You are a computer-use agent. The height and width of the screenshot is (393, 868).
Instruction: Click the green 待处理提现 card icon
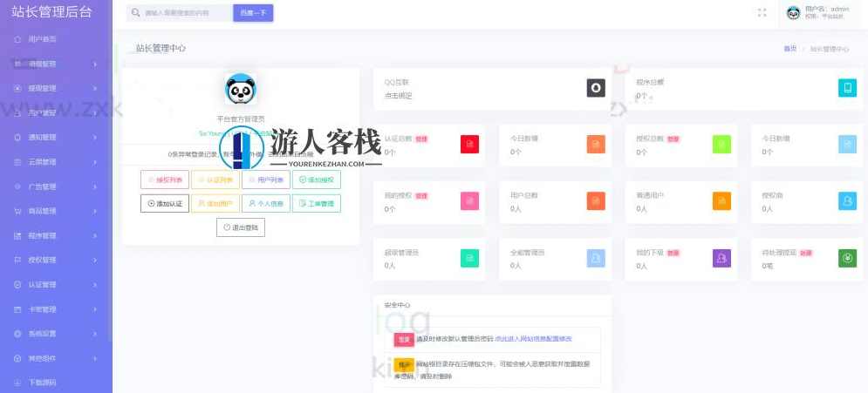[848, 258]
